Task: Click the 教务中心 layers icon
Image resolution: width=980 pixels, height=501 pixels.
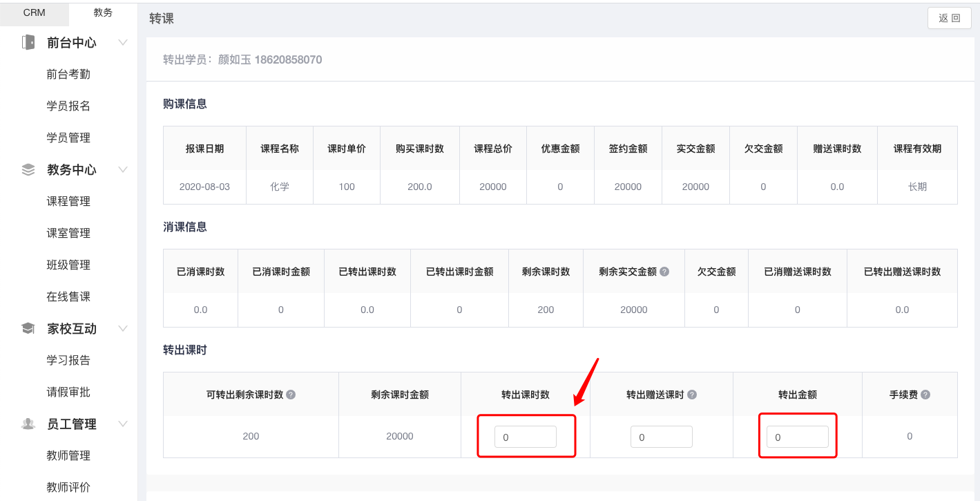Action: pos(28,169)
